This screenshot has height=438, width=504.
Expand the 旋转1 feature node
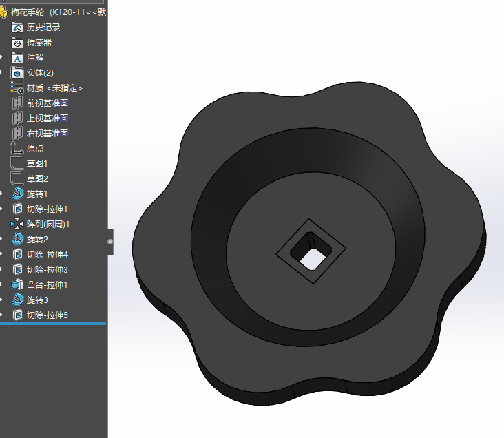tap(1, 194)
